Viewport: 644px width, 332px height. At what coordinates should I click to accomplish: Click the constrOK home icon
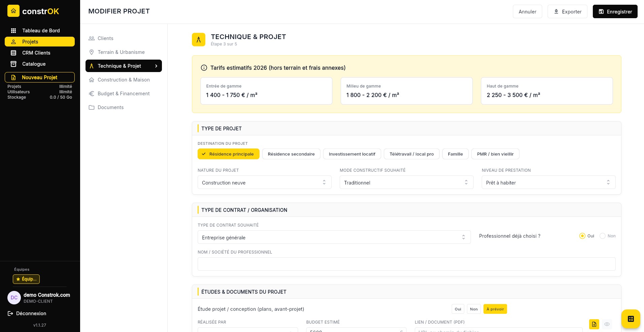pyautogui.click(x=13, y=11)
